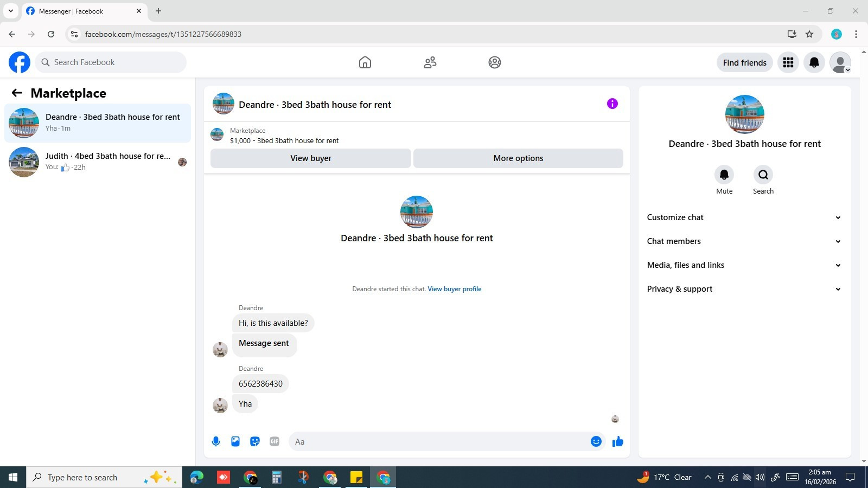Open the GIF picker icon
868x488 pixels.
pyautogui.click(x=275, y=441)
